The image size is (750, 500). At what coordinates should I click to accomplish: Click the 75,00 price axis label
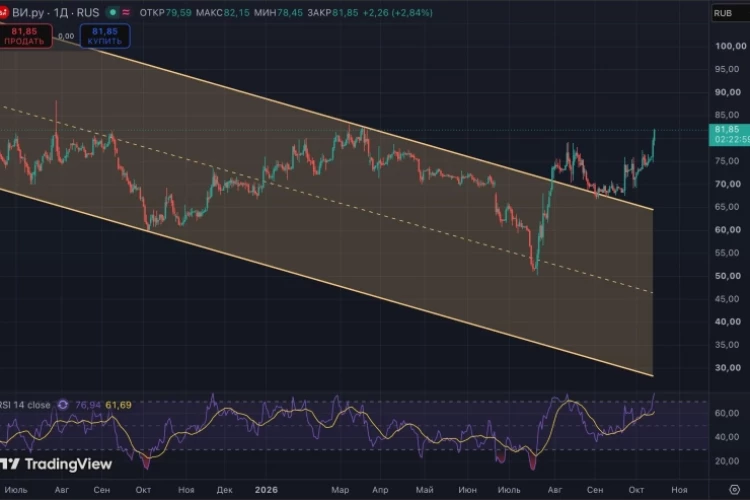(x=727, y=161)
